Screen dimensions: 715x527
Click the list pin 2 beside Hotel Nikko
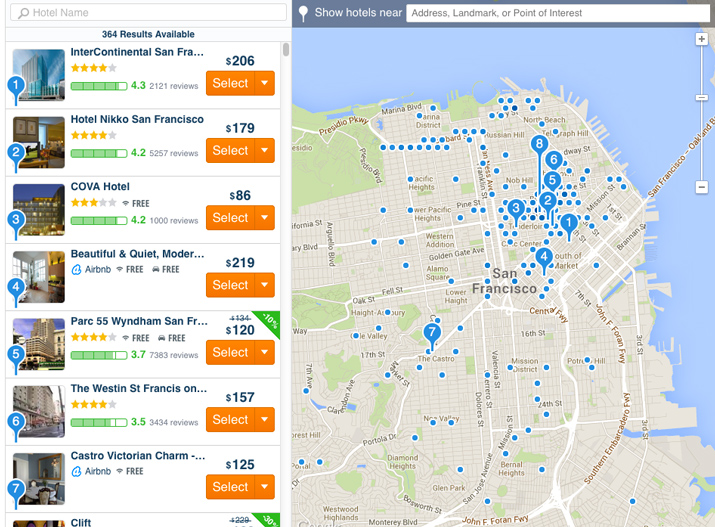coord(16,153)
